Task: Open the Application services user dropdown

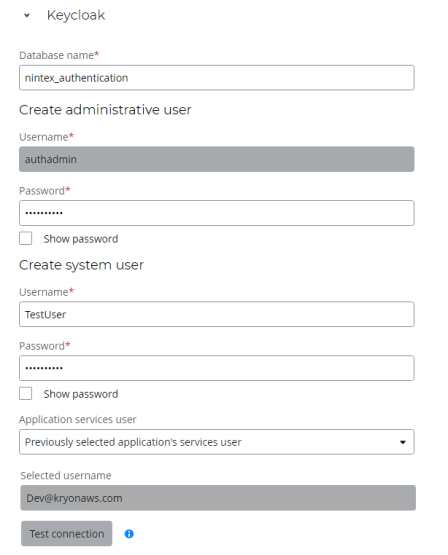Action: pyautogui.click(x=217, y=442)
